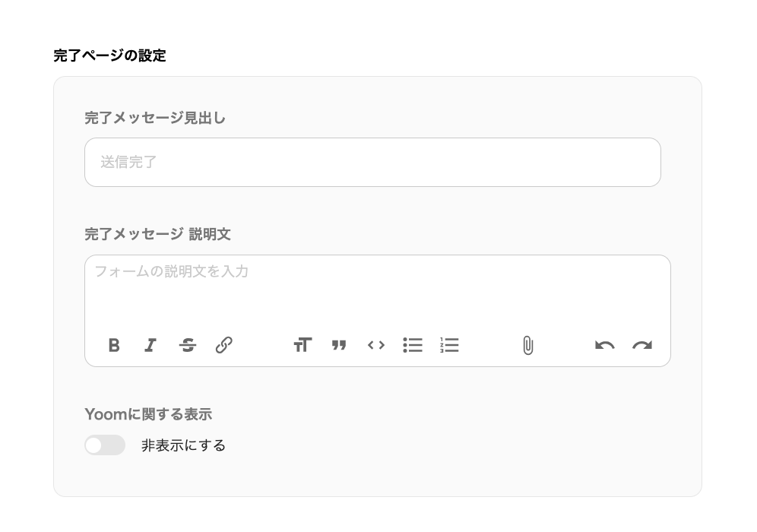757x532 pixels.
Task: Insert a code block
Action: 376,345
